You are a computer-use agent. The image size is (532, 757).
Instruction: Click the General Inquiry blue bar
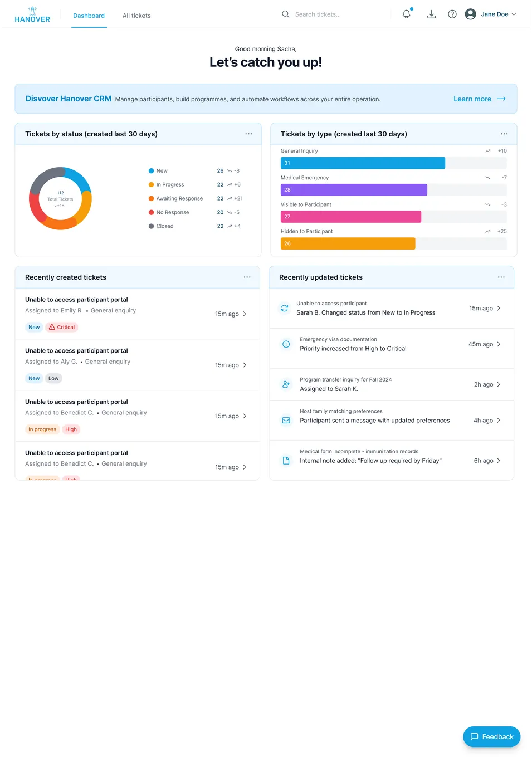tap(363, 163)
